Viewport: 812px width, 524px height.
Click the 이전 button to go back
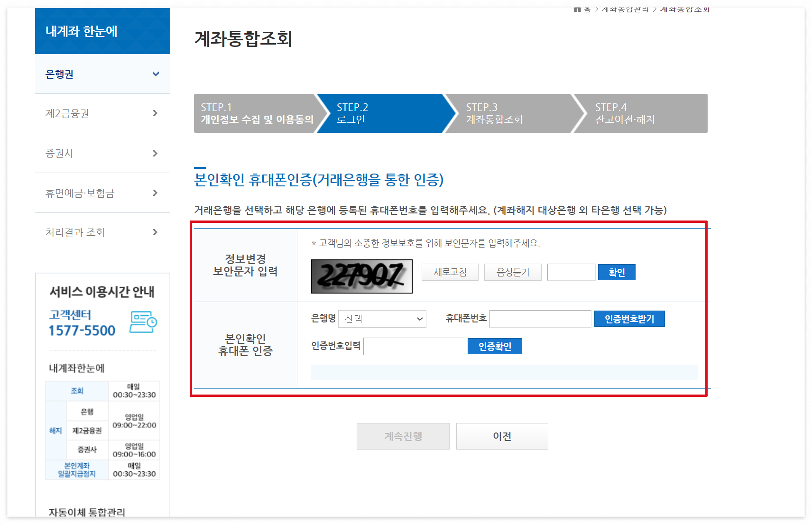coord(502,436)
